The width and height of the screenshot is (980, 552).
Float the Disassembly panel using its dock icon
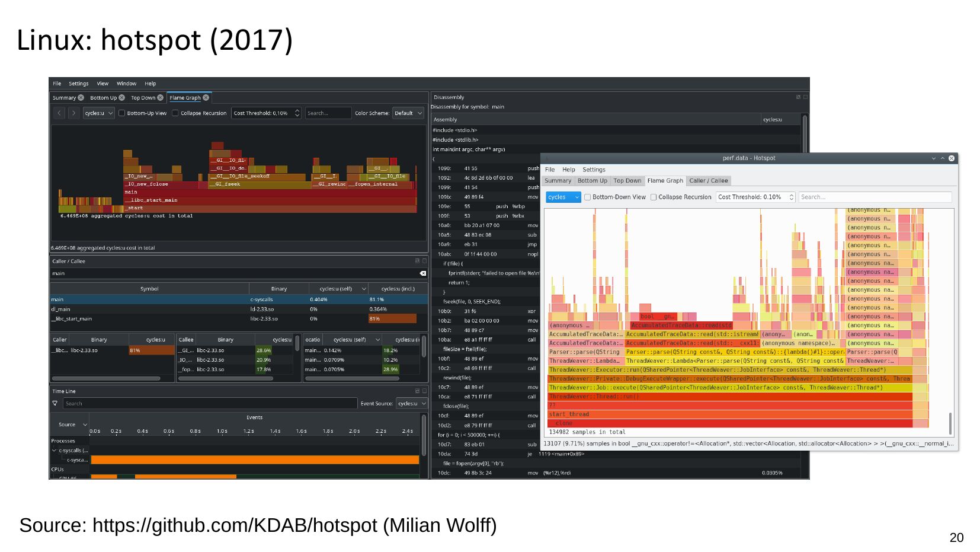pos(798,97)
